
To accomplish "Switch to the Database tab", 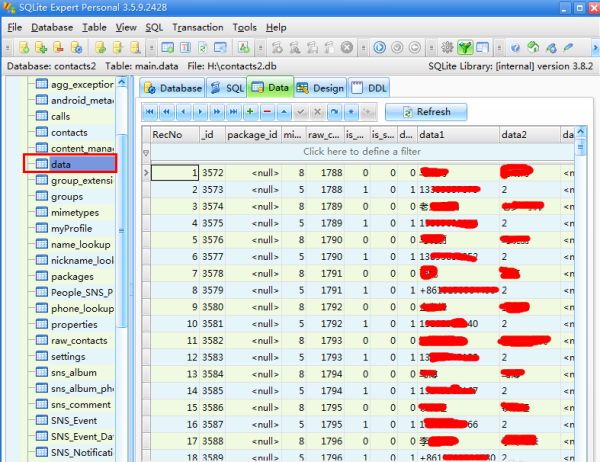I will tap(173, 88).
